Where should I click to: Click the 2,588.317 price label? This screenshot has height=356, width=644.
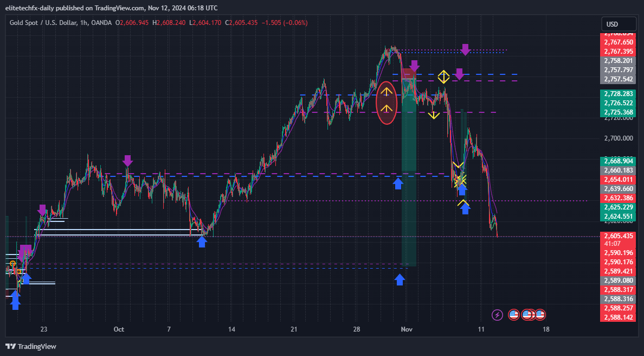coord(619,290)
